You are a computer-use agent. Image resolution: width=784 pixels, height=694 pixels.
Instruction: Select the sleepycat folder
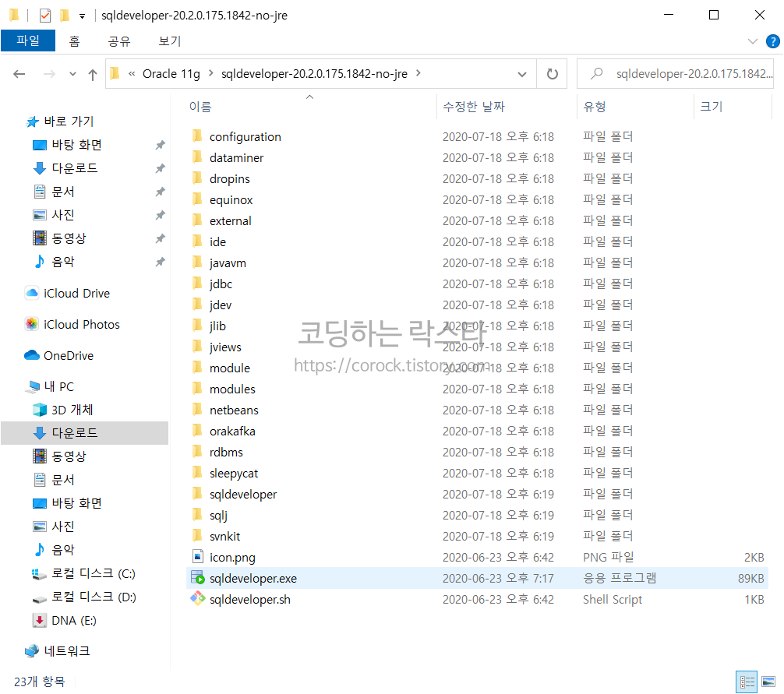point(234,473)
